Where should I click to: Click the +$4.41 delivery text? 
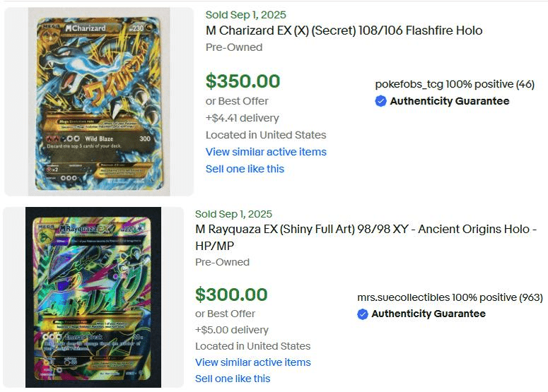(x=242, y=118)
